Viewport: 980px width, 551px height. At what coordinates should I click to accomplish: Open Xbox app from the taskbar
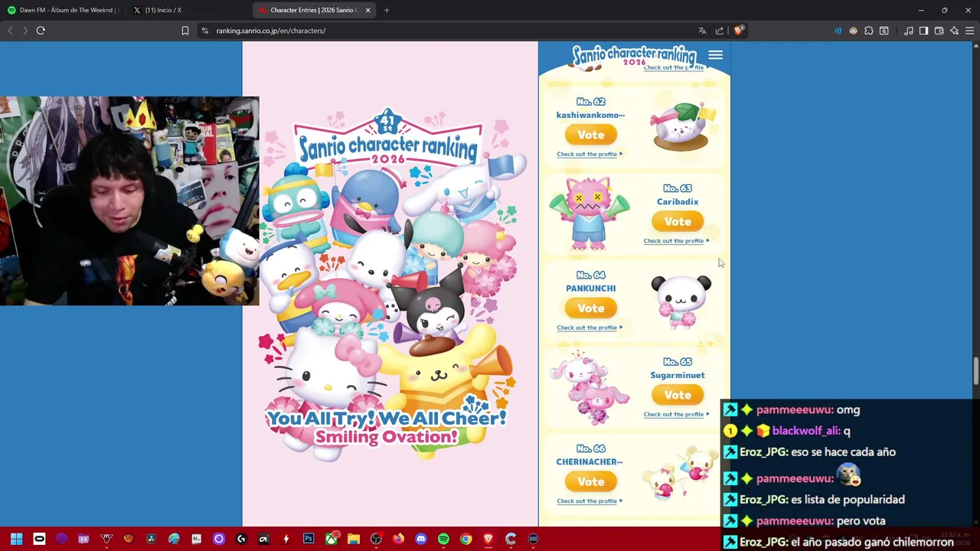(331, 539)
